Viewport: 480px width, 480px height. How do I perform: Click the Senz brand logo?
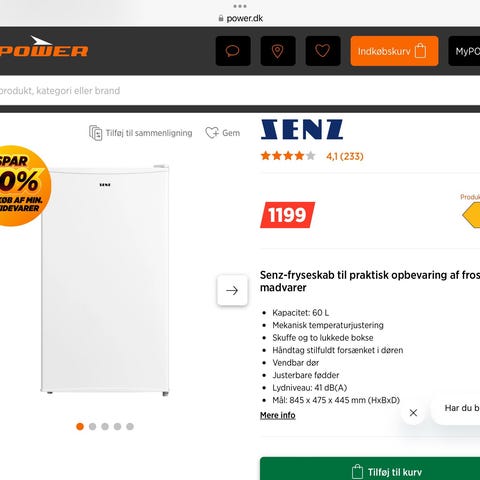pos(302,129)
